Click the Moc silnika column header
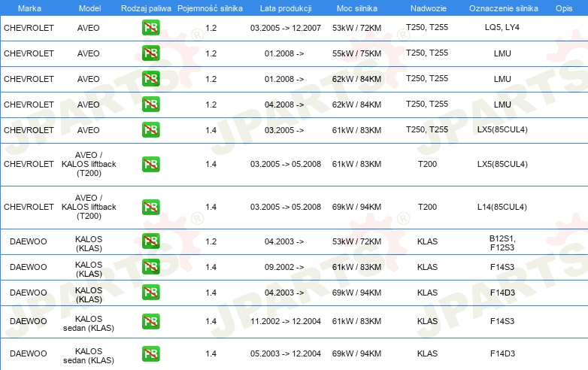The image size is (588, 370). (356, 8)
